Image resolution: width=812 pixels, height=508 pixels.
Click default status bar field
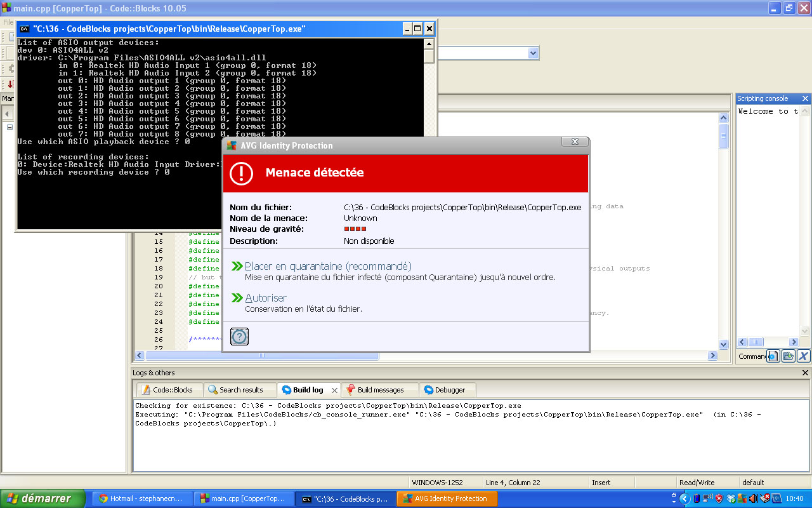tap(754, 483)
